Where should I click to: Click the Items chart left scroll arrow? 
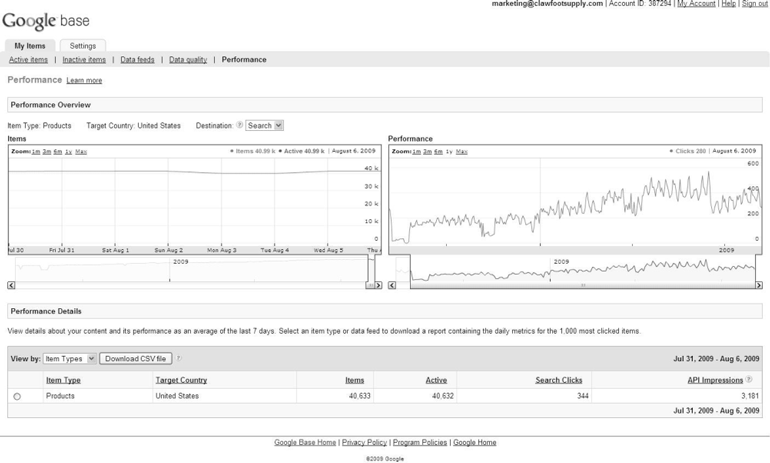pos(11,285)
